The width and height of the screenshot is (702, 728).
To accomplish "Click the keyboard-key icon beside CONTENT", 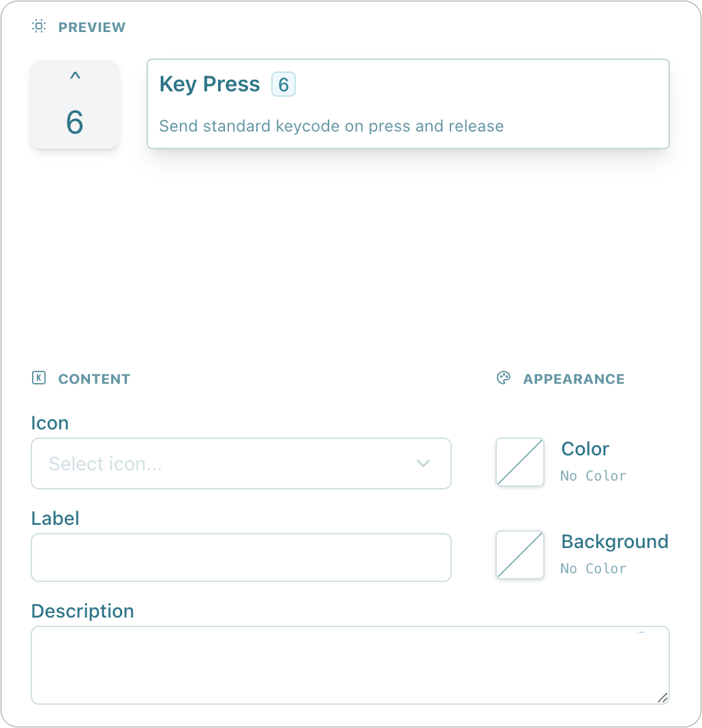I will [x=38, y=378].
